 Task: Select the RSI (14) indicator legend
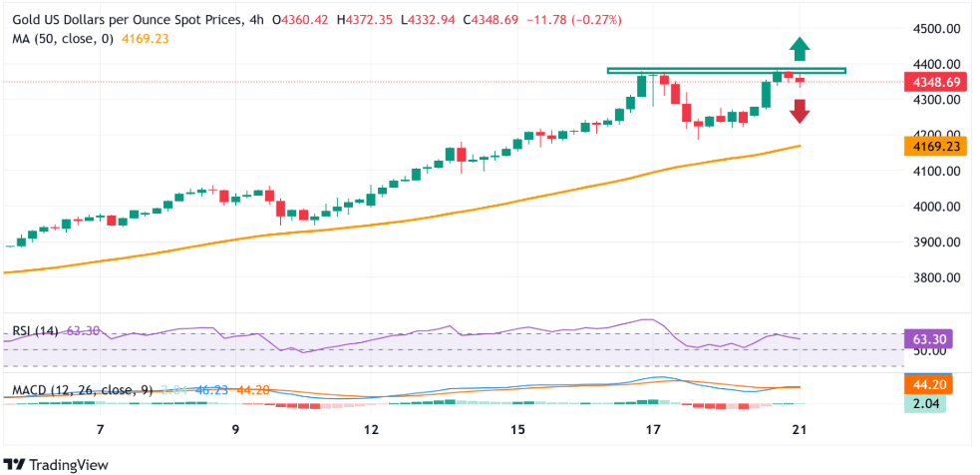tap(35, 331)
